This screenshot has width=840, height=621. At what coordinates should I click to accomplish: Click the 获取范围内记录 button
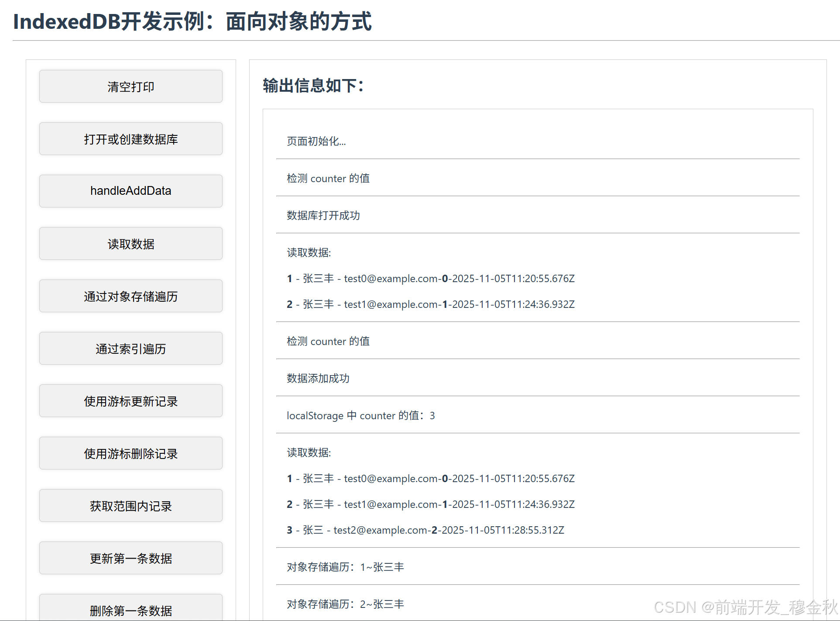coord(130,506)
